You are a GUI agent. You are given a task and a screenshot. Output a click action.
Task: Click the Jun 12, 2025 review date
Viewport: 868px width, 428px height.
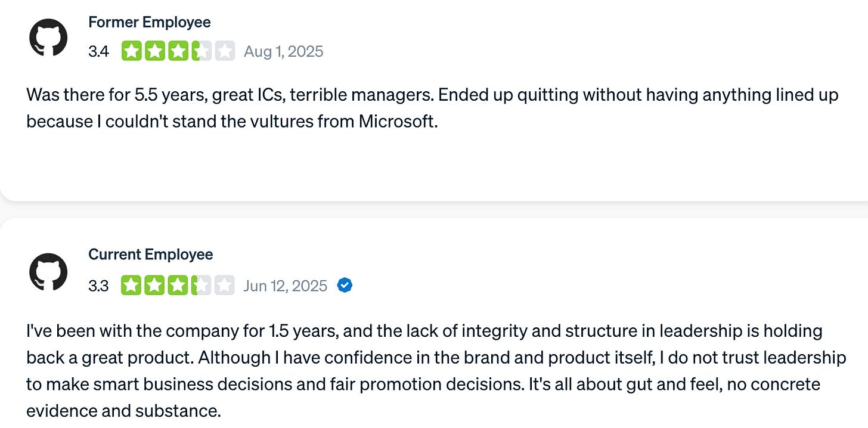tap(285, 286)
